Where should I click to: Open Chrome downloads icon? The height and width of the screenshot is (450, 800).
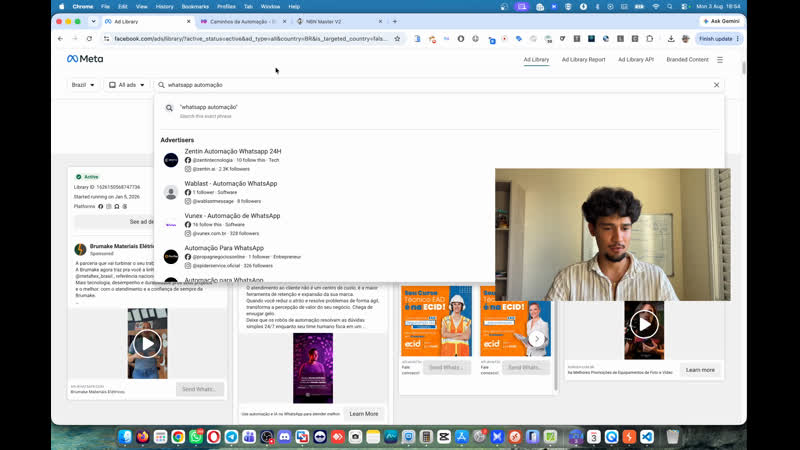click(x=671, y=39)
